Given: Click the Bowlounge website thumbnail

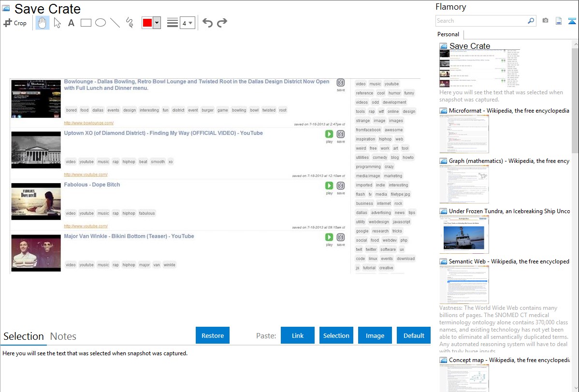Looking at the screenshot, I should 36,99.
